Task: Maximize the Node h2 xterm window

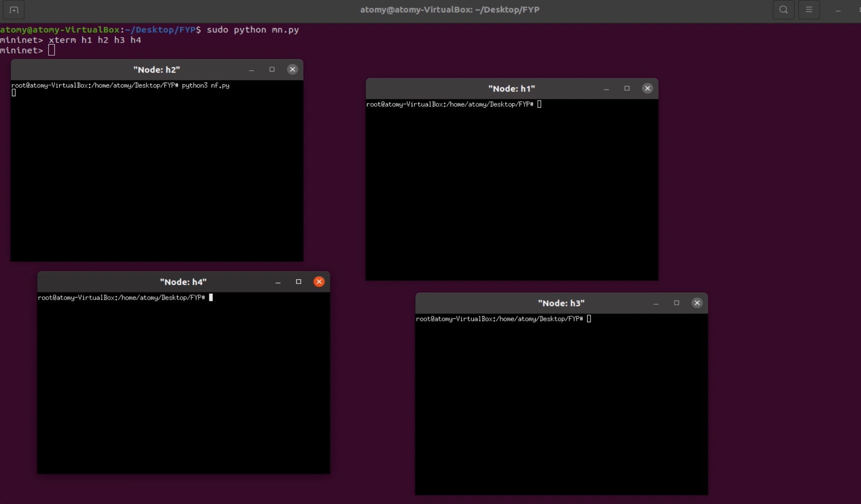Action: (272, 69)
